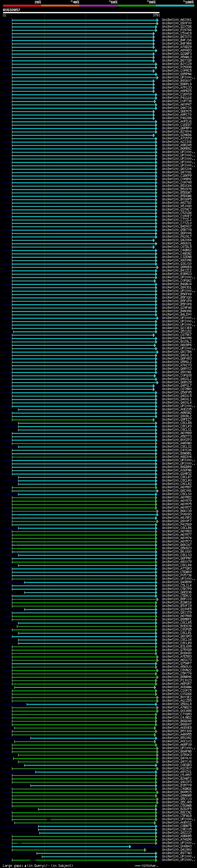Click hit label UniRef100_B4FJS6

177,40
